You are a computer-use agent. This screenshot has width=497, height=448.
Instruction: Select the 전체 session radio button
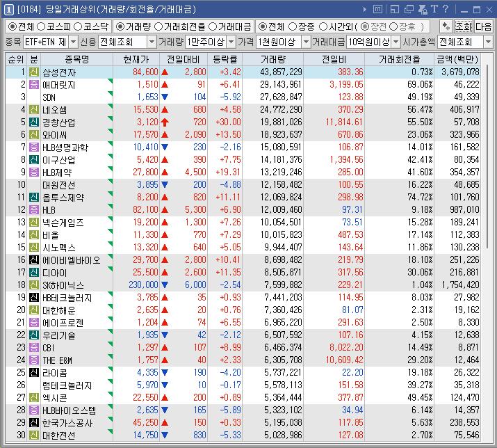tap(263, 26)
